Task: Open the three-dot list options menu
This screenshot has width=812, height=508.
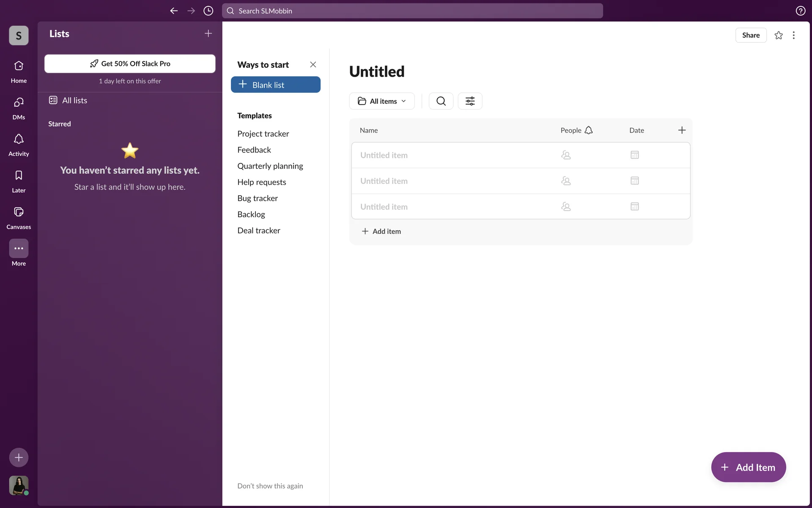Action: (x=793, y=35)
